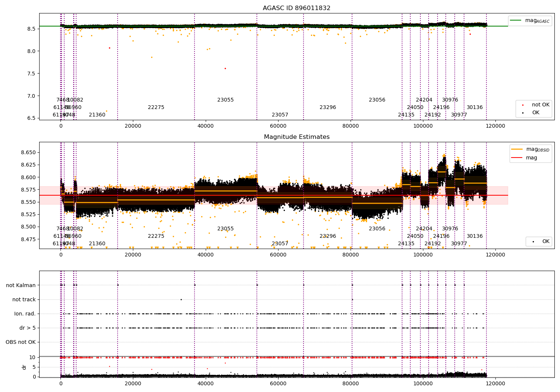Click the "OBS not OK" axis label
The width and height of the screenshot is (560, 392).
(21, 342)
